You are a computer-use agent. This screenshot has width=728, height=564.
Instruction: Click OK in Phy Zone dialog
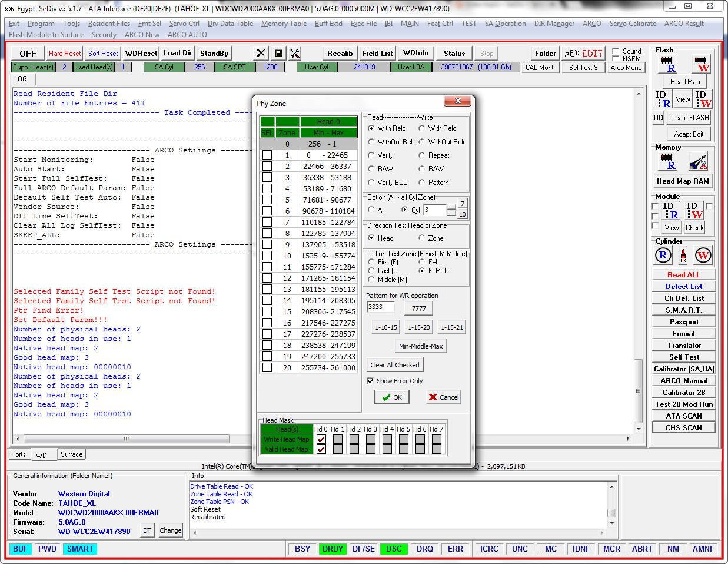(392, 397)
